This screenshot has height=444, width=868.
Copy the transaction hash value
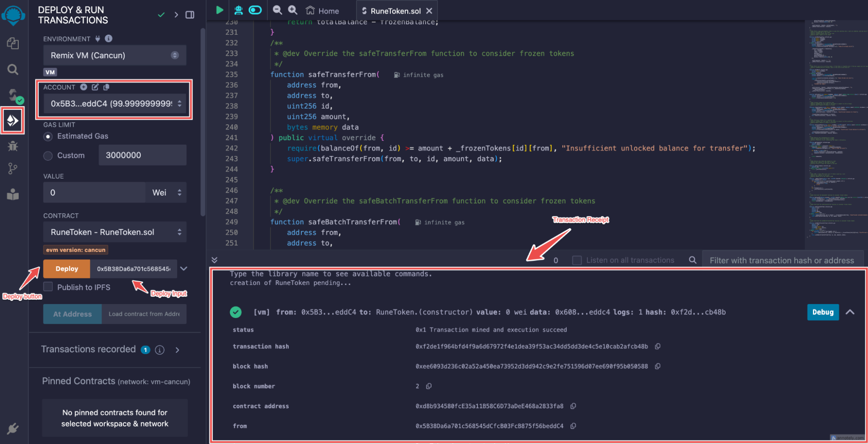[x=657, y=346]
